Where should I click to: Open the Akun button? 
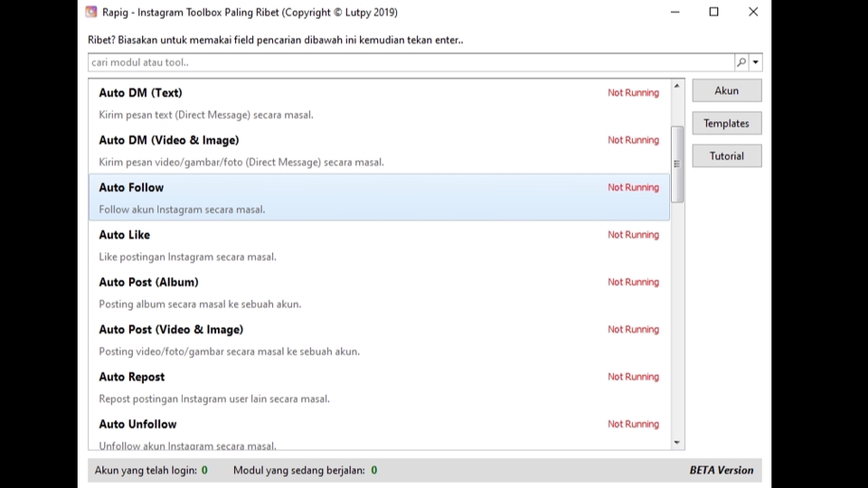727,90
